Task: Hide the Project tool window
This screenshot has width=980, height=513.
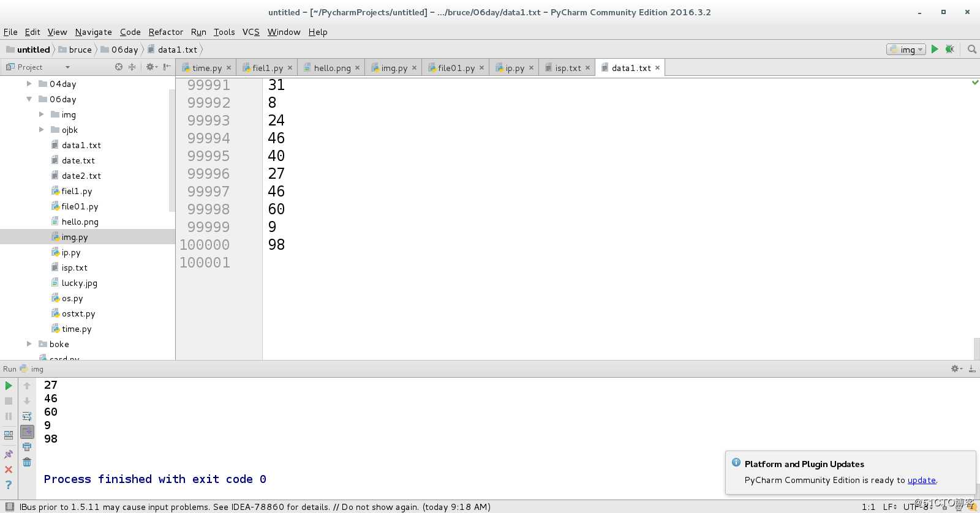Action: pyautogui.click(x=167, y=67)
